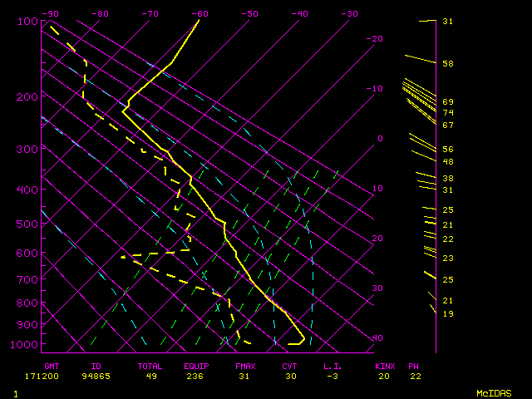532x399 pixels.
Task: Click the McIDAS label in bottom corner
Action: 493,392
